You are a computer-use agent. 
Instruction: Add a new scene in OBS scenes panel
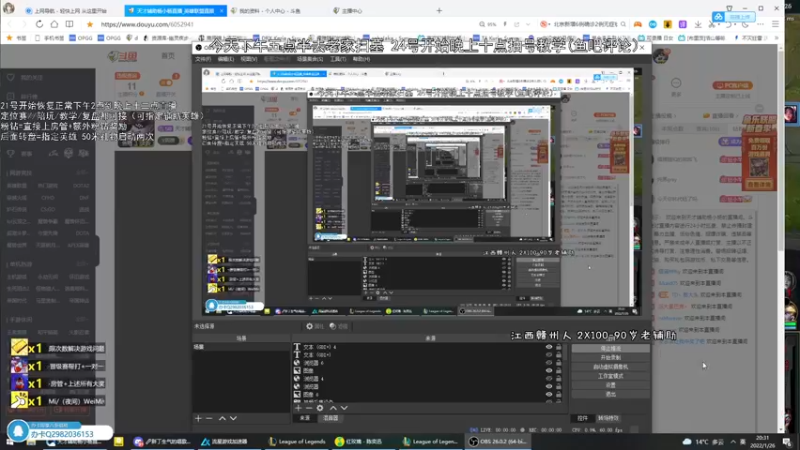(x=198, y=418)
